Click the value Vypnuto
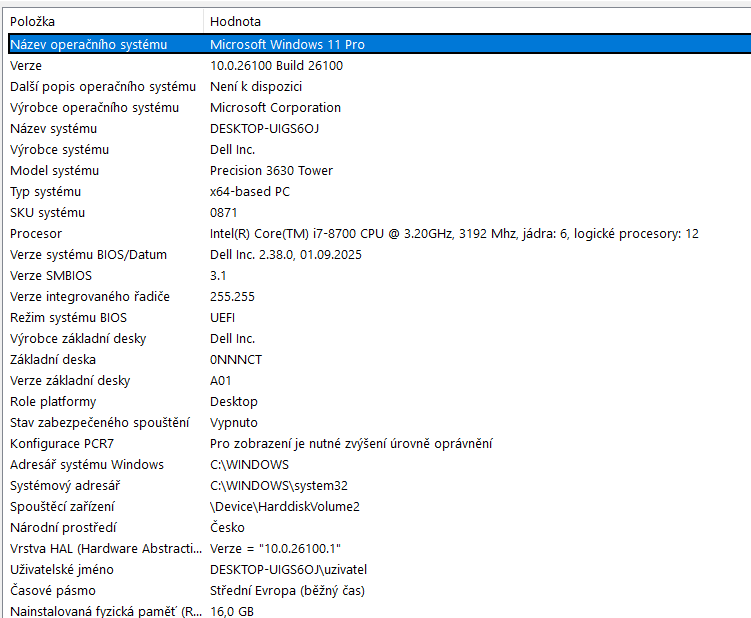Image resolution: width=751 pixels, height=618 pixels. [234, 423]
